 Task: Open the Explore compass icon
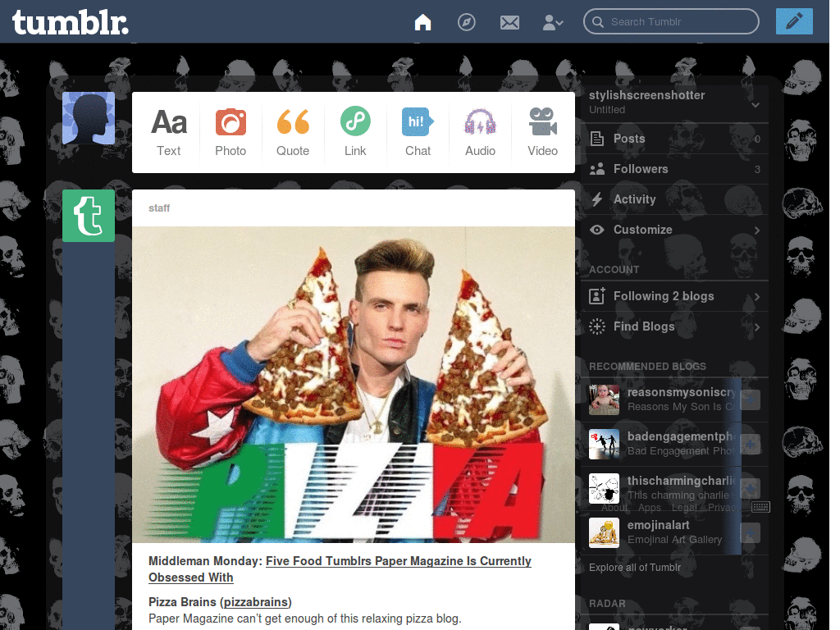[x=466, y=22]
